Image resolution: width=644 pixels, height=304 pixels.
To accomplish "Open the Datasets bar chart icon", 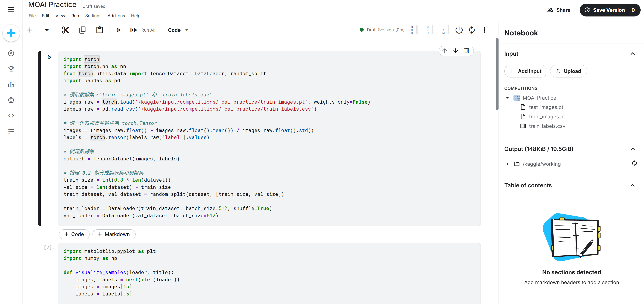I will click(x=11, y=84).
